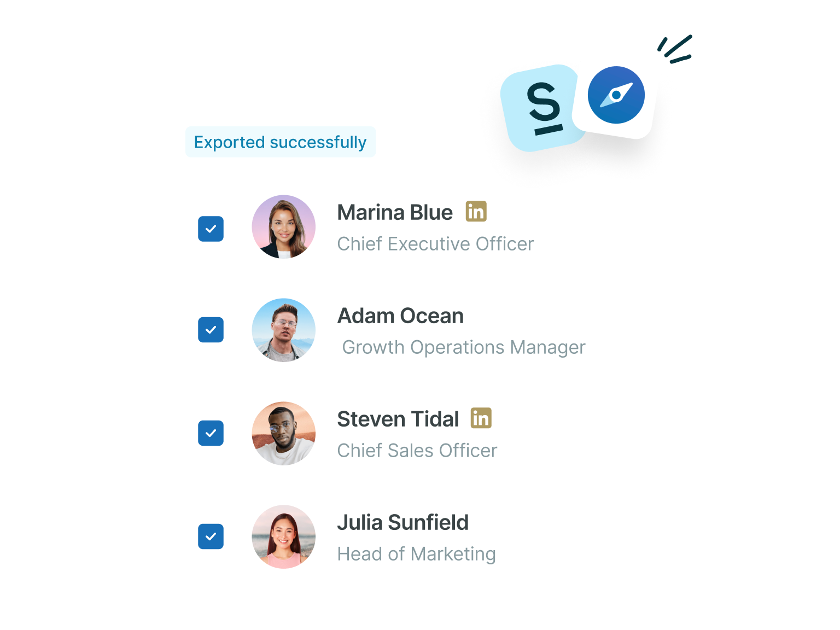This screenshot has width=840, height=630.
Task: Uncheck Steven Tidal's checkbox
Action: (211, 433)
